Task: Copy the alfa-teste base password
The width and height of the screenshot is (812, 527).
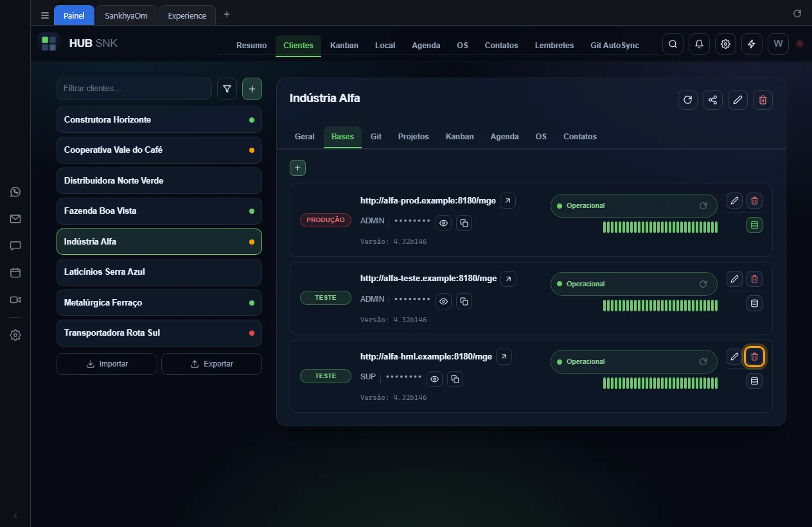Action: point(464,301)
